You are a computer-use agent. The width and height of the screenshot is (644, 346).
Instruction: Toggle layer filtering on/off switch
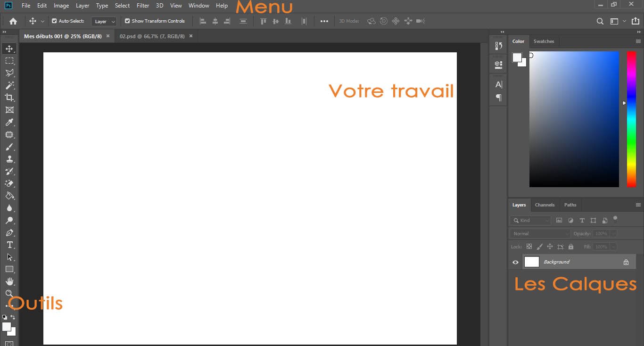[x=615, y=219]
